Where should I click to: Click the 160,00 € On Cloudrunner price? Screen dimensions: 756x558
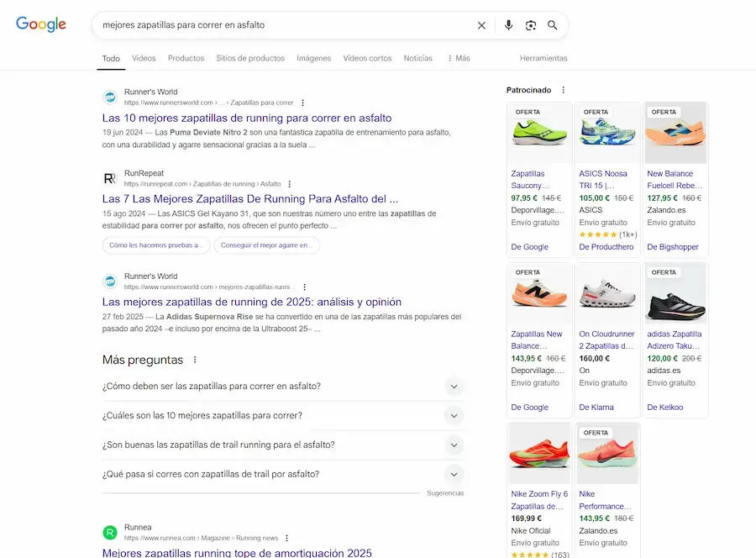[594, 359]
